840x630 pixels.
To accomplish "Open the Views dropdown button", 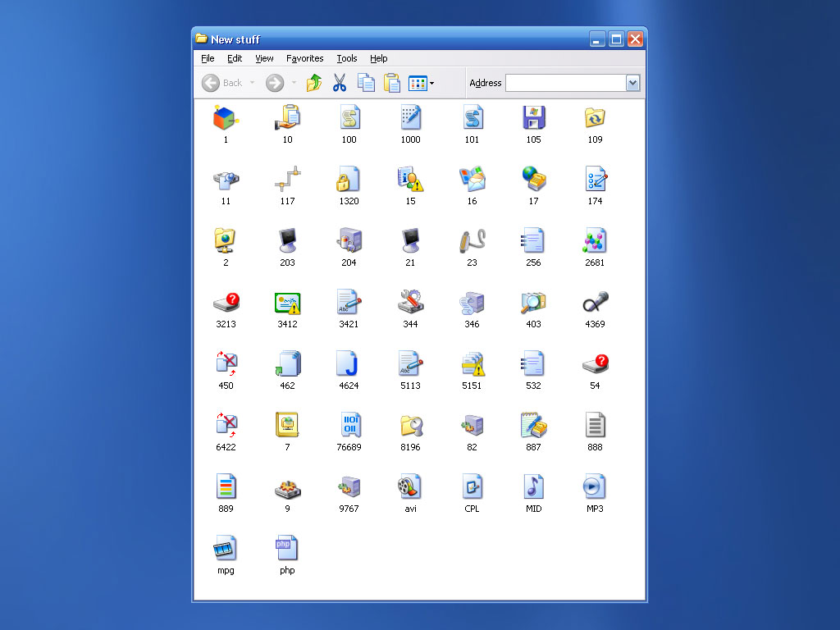I will coord(421,83).
